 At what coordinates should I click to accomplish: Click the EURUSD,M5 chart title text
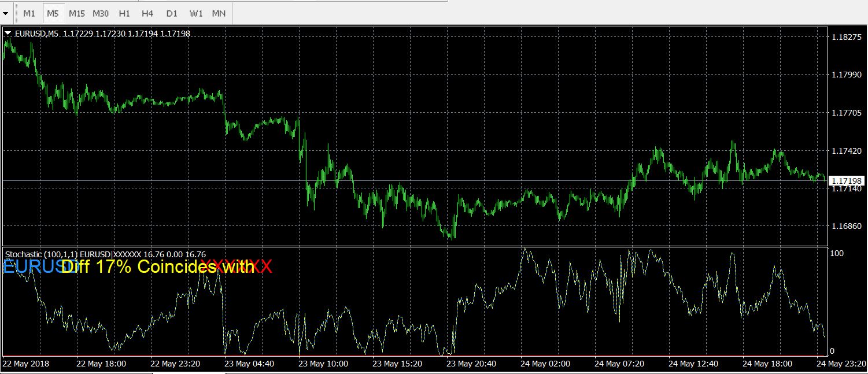(37, 34)
